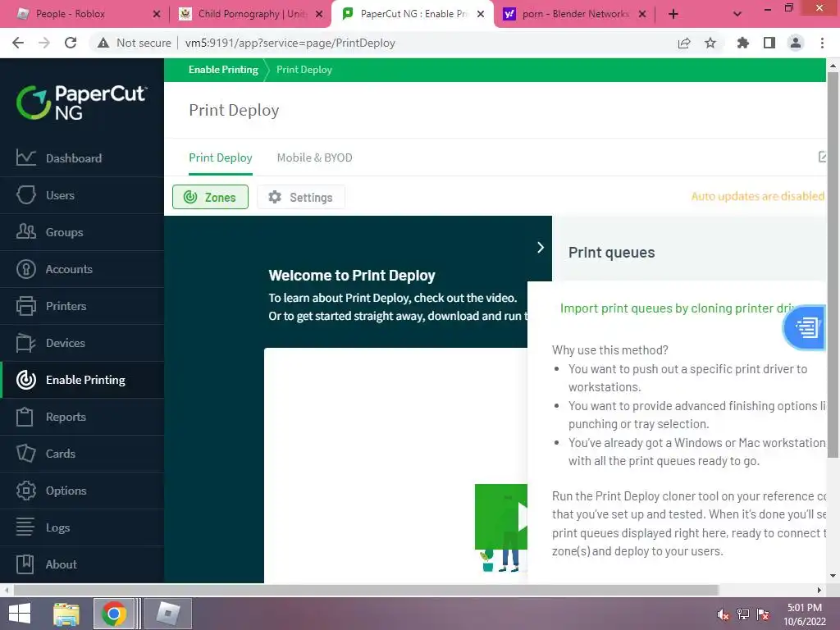Click the Print queues heading
This screenshot has height=630, width=840.
(x=611, y=253)
